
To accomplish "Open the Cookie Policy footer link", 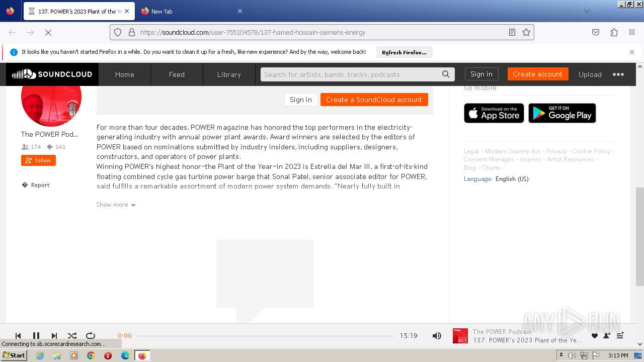I will (x=591, y=151).
